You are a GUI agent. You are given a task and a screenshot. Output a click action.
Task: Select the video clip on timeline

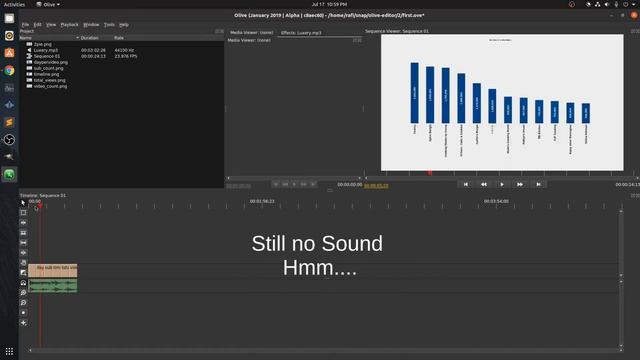point(53,271)
